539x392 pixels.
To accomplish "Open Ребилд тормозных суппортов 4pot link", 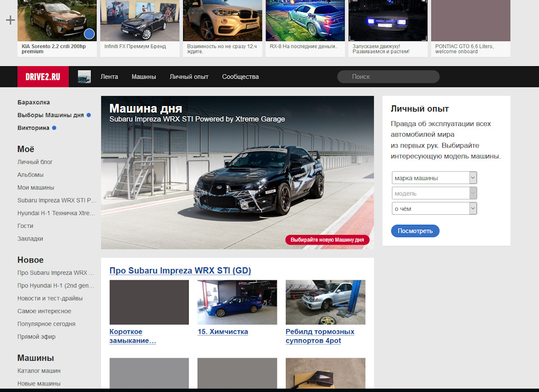I will [x=319, y=336].
